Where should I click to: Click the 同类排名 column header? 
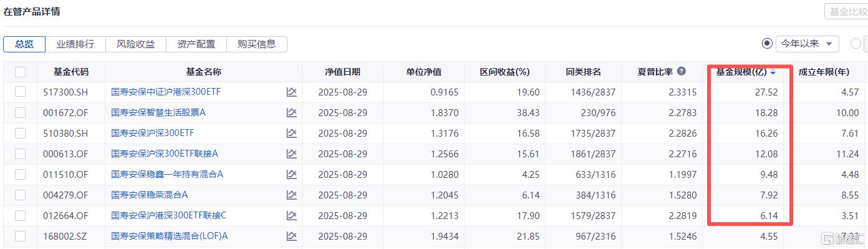[583, 72]
